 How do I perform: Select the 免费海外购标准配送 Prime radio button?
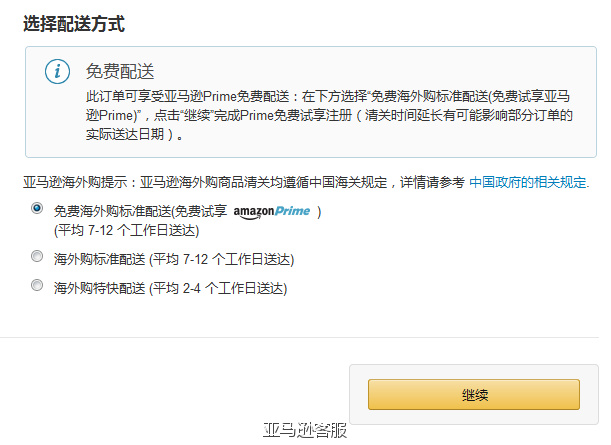coord(37,208)
